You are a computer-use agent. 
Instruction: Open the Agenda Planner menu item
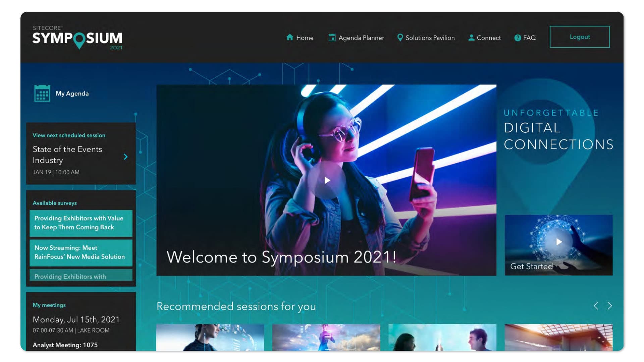coord(356,38)
